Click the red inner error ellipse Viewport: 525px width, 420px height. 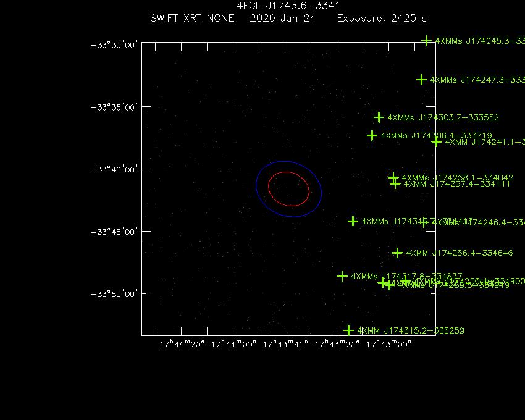tap(288, 189)
